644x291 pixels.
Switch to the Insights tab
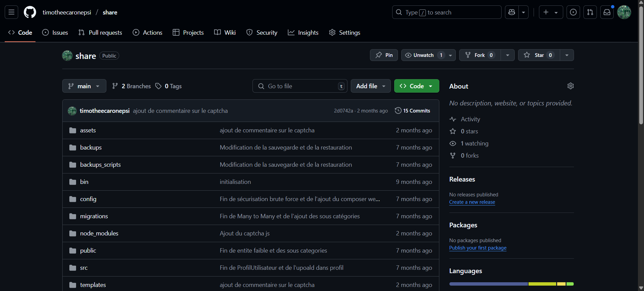pyautogui.click(x=303, y=33)
